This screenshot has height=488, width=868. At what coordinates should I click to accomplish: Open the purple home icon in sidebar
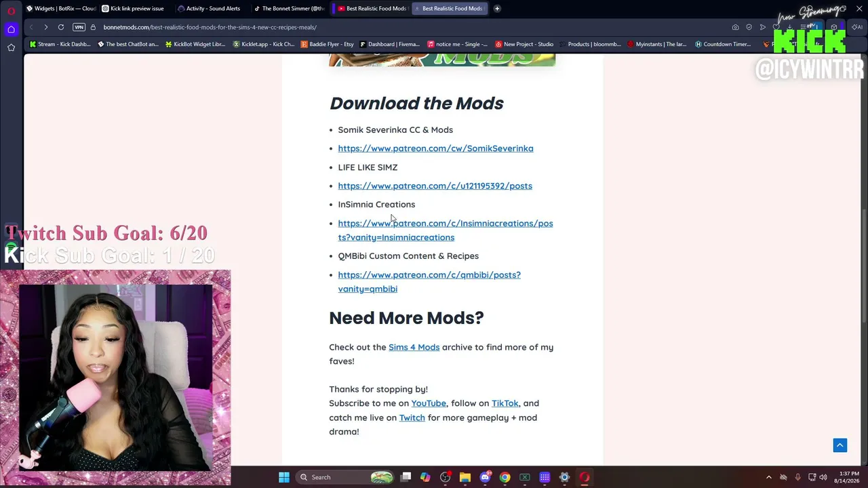(x=11, y=29)
